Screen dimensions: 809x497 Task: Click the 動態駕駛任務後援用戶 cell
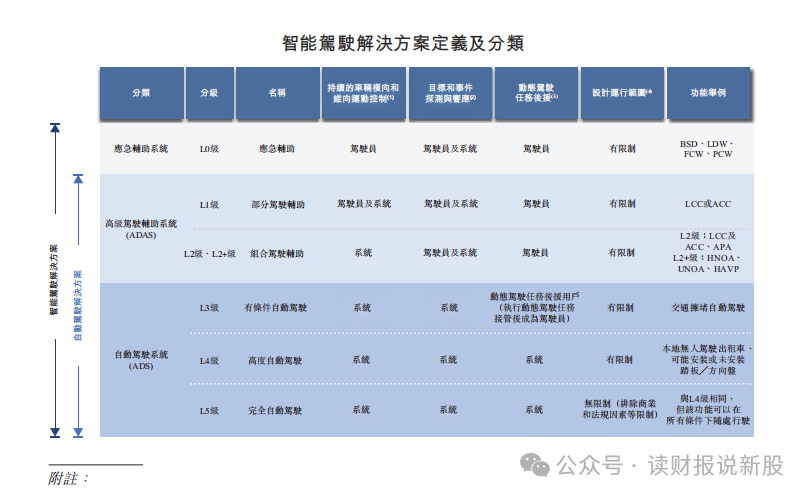coord(534,308)
